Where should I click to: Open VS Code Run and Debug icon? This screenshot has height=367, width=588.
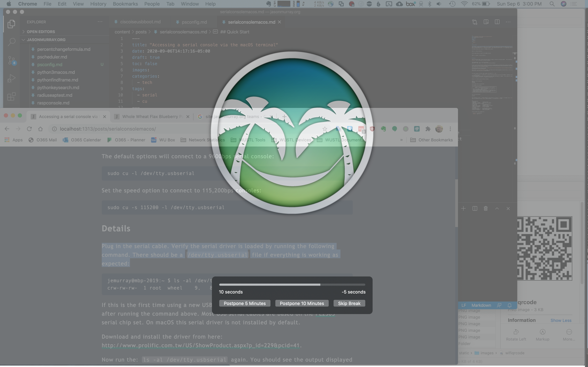click(x=11, y=78)
